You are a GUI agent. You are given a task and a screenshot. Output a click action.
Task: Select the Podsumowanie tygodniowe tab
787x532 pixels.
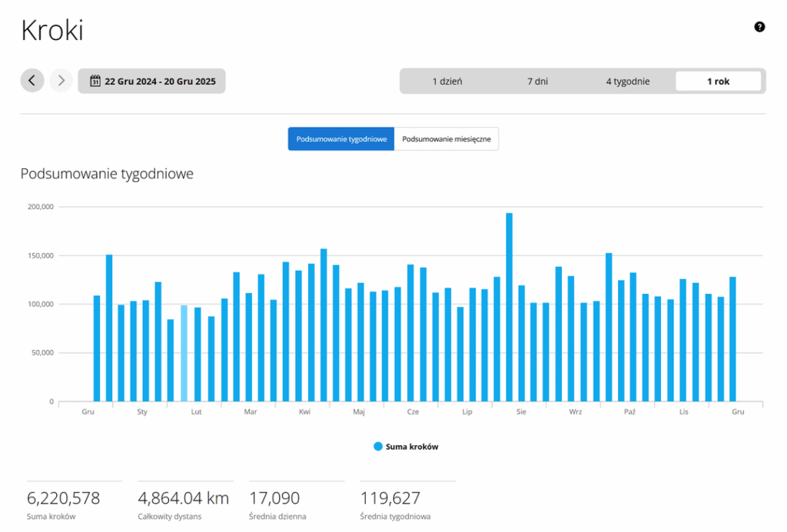point(340,138)
